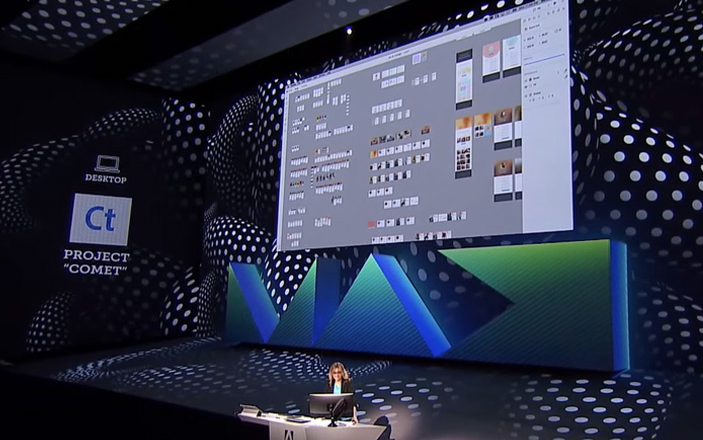Select the pink artboard on the projected canvas
The image size is (703, 440).
click(491, 61)
